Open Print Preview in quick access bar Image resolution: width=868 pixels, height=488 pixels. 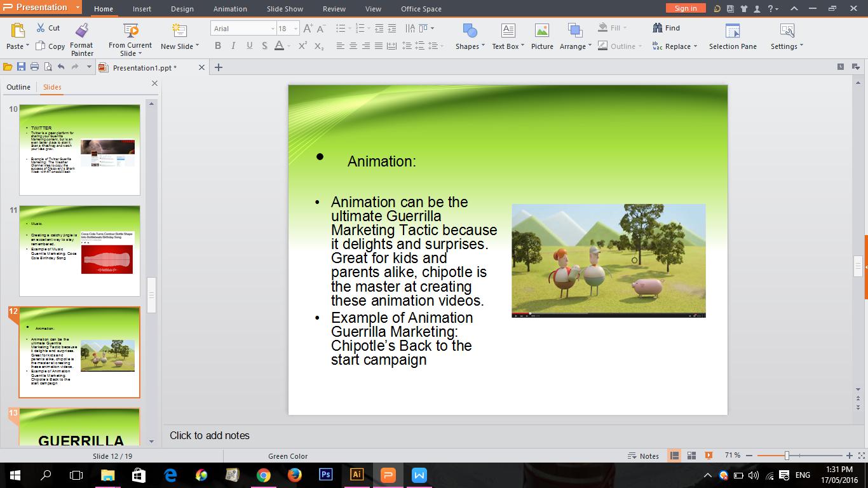(48, 67)
